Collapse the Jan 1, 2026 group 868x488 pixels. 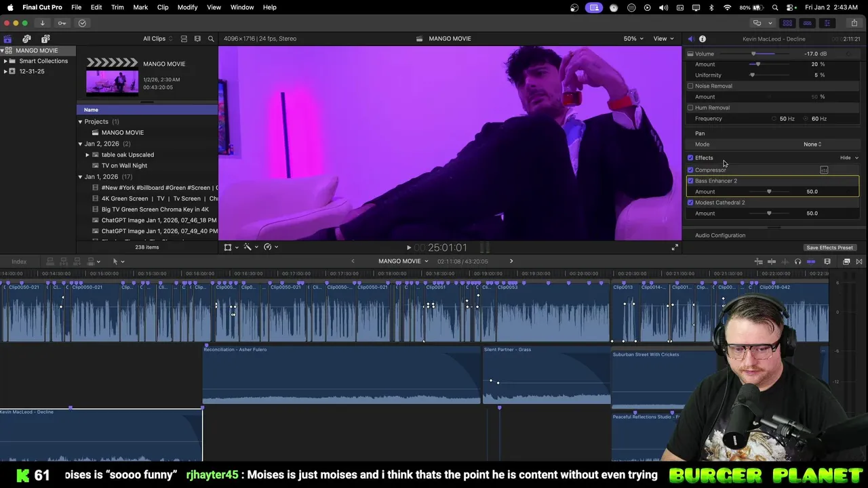[80, 177]
